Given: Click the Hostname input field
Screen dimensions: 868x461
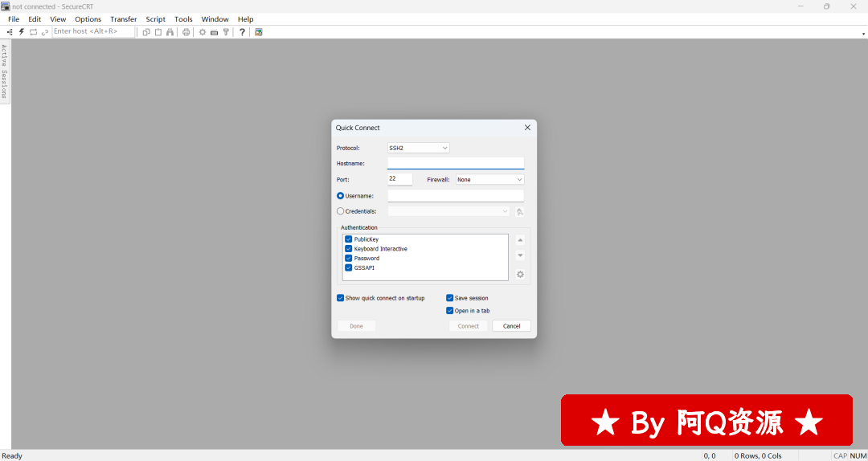Looking at the screenshot, I should pos(456,163).
